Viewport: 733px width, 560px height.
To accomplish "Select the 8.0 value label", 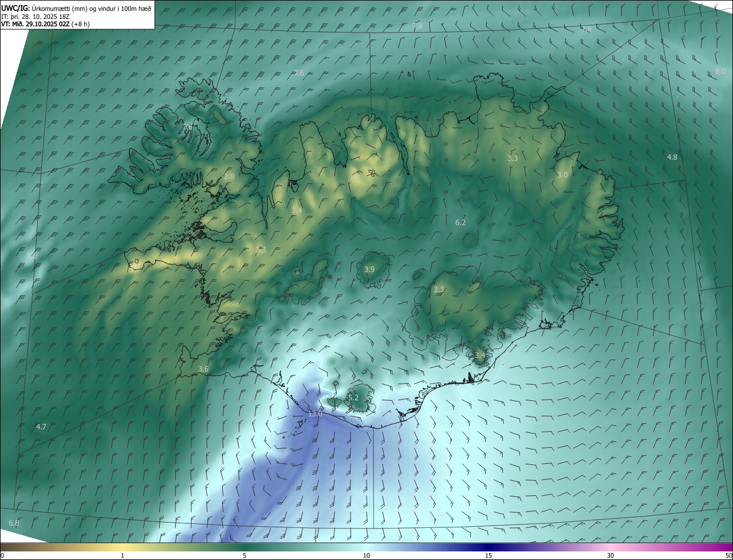I will point(720,71).
